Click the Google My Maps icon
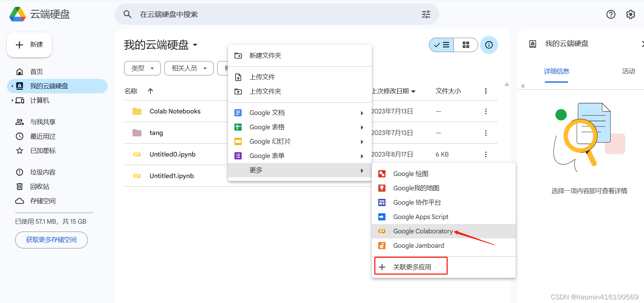 pyautogui.click(x=382, y=188)
